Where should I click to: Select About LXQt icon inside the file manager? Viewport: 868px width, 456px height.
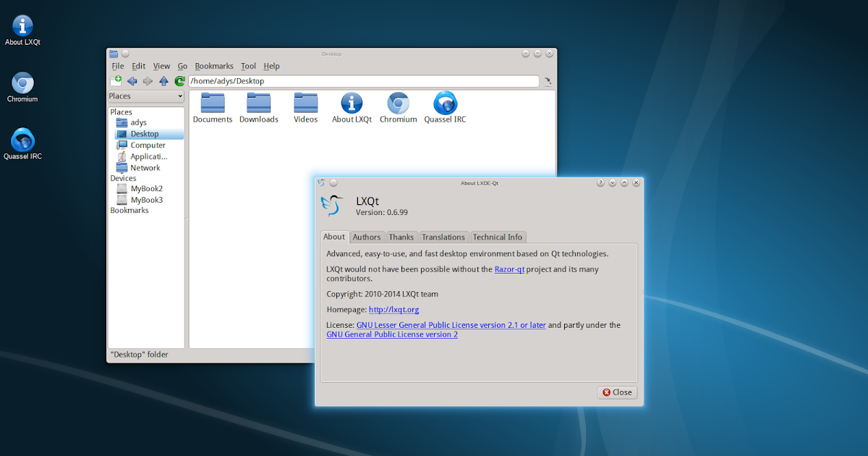[352, 108]
